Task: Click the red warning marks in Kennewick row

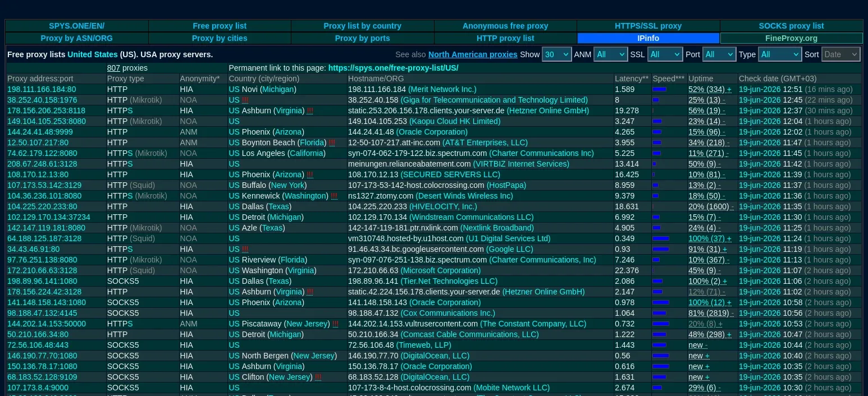Action: coord(334,196)
